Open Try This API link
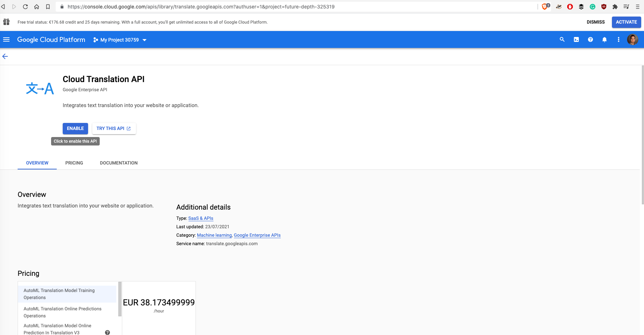 tap(114, 129)
